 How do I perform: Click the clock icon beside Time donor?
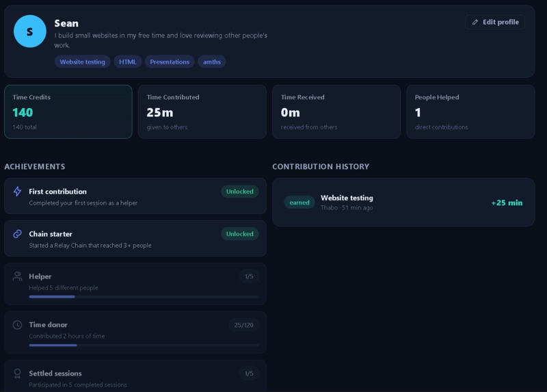(17, 325)
